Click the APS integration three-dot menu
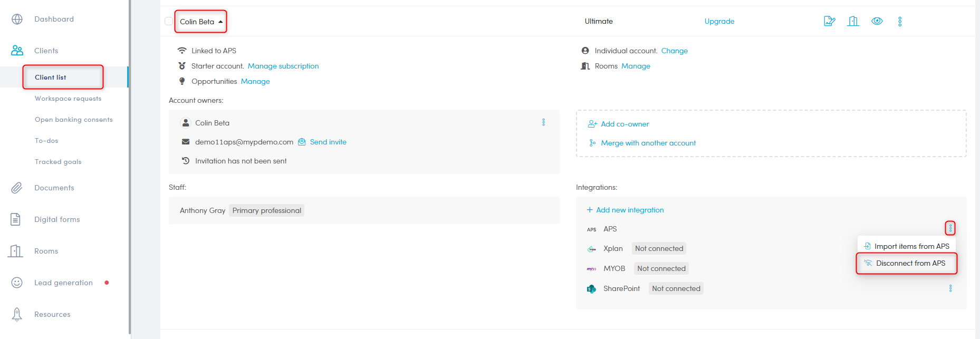Image resolution: width=980 pixels, height=339 pixels. (x=950, y=228)
